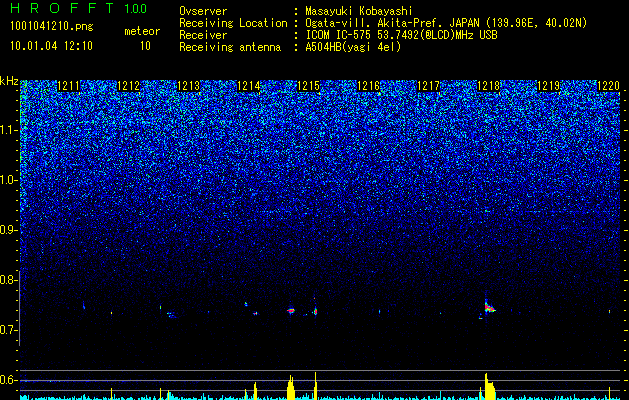Viewport: 629px width, 400px height.
Task: Click the 0.7 kHz axis label
Action: tap(9, 330)
